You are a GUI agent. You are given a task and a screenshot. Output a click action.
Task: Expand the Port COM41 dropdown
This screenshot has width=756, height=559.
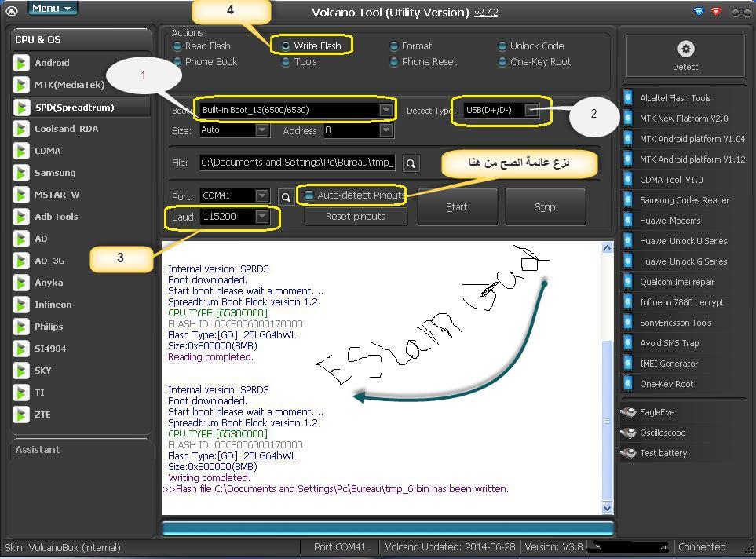pos(261,195)
